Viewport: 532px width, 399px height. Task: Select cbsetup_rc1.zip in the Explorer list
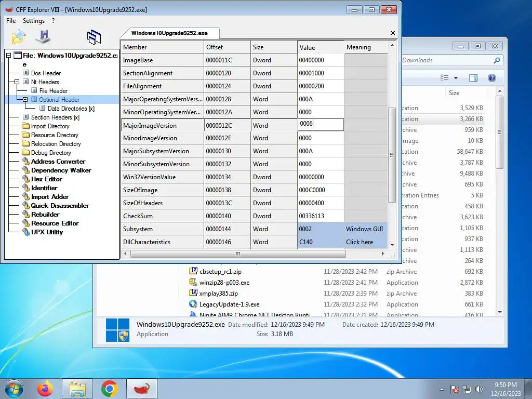tap(220, 271)
